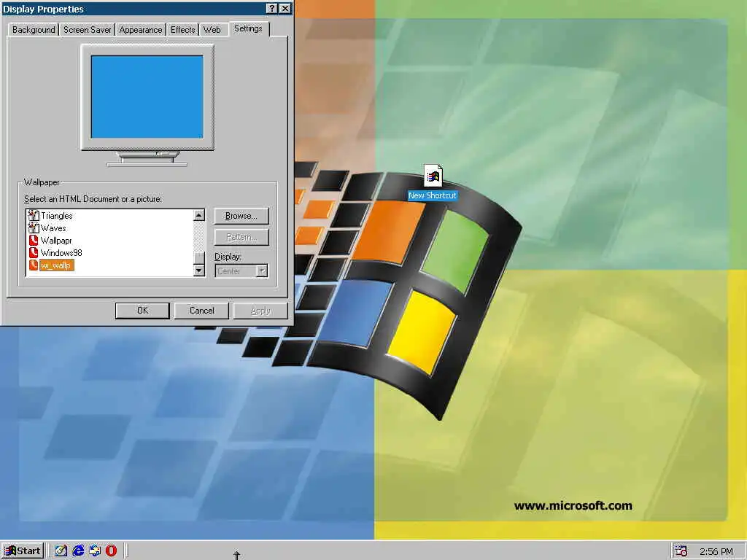Click the wi_wallp file icon
Viewport: 747px width, 560px height.
coord(34,265)
